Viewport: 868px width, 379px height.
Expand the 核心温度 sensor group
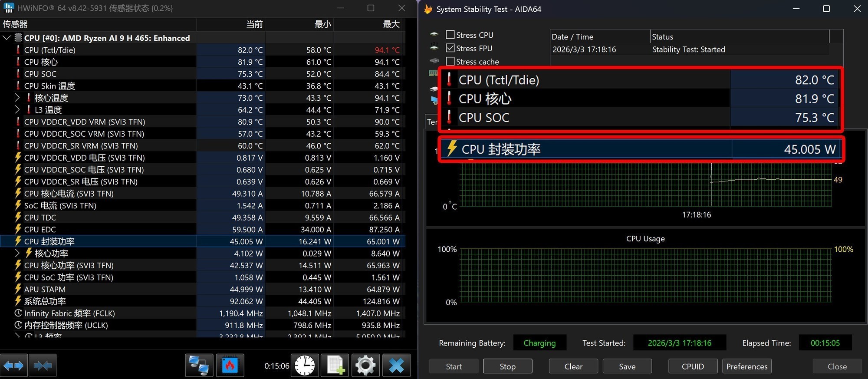point(17,98)
